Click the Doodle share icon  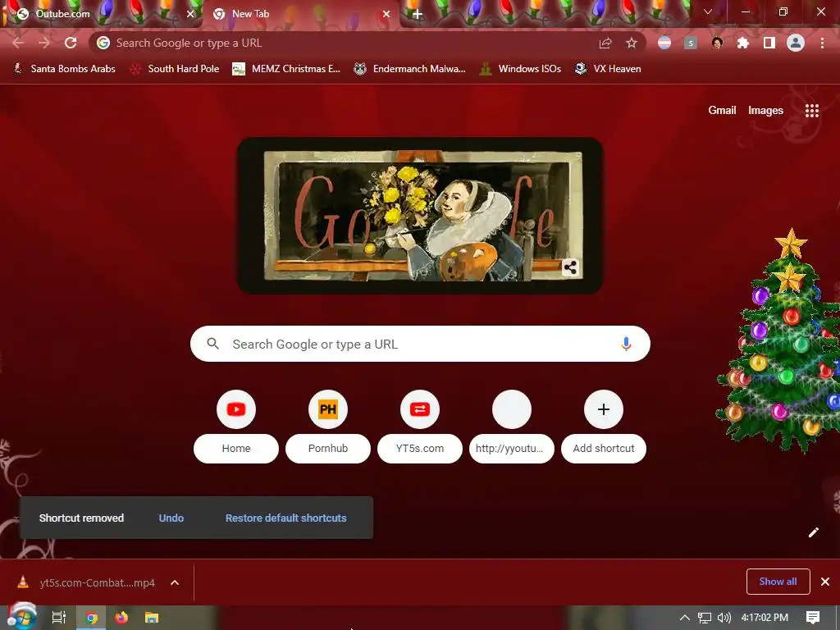click(570, 267)
